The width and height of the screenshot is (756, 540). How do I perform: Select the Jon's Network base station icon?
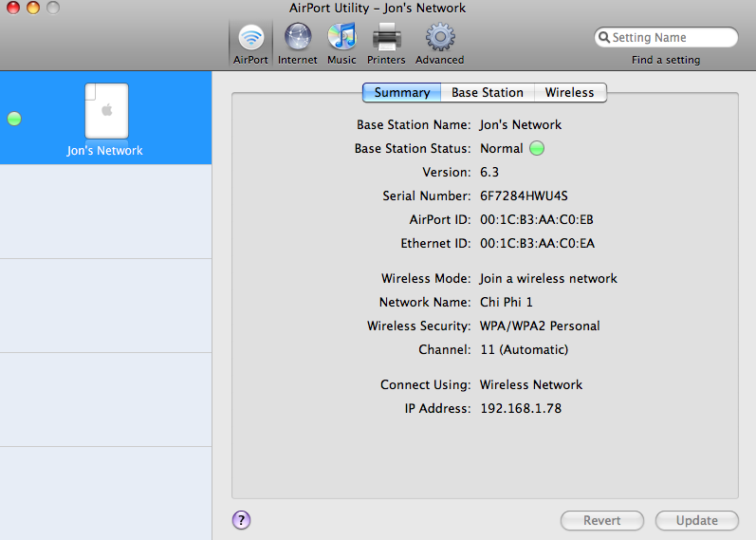(106, 111)
